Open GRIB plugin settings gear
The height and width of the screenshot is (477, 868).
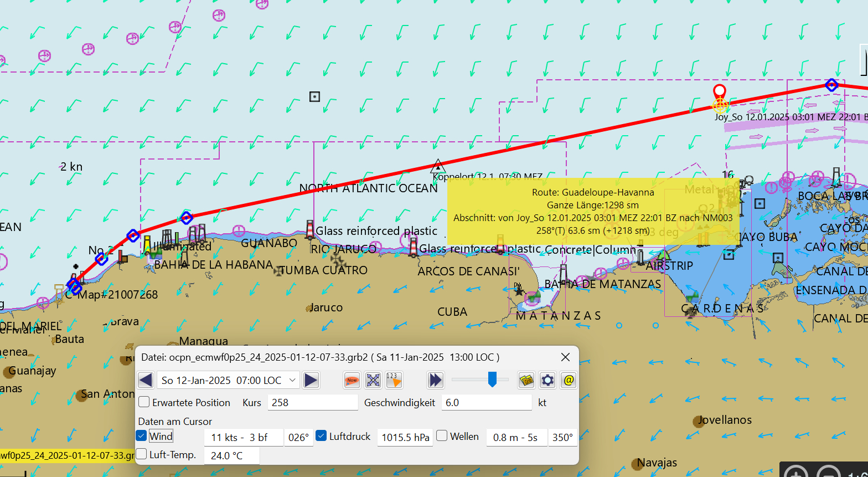click(x=547, y=380)
